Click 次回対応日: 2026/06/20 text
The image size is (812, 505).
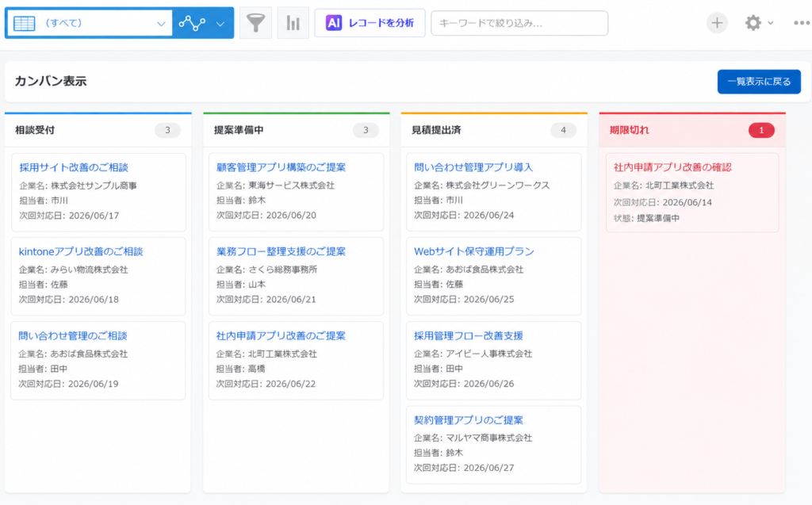pyautogui.click(x=266, y=216)
